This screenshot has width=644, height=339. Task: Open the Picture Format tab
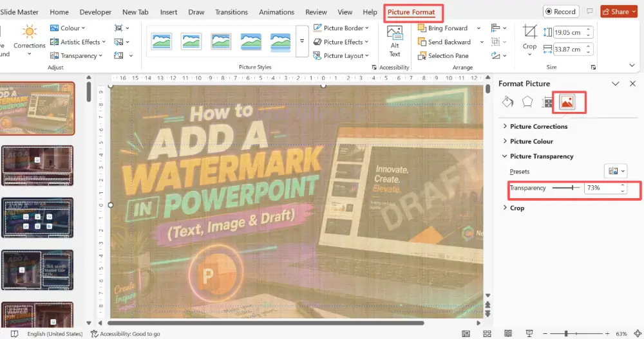point(411,12)
